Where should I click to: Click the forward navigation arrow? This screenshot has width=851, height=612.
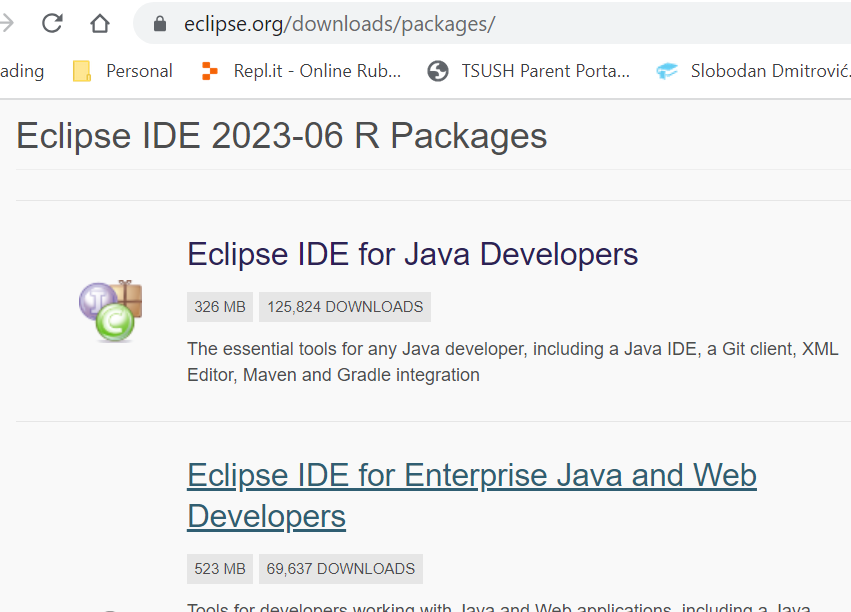[x=7, y=23]
